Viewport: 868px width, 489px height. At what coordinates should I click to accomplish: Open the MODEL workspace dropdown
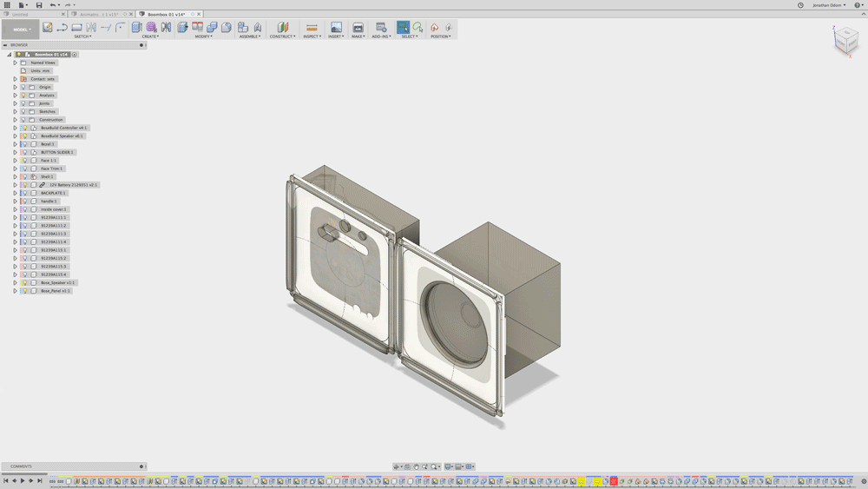[21, 30]
